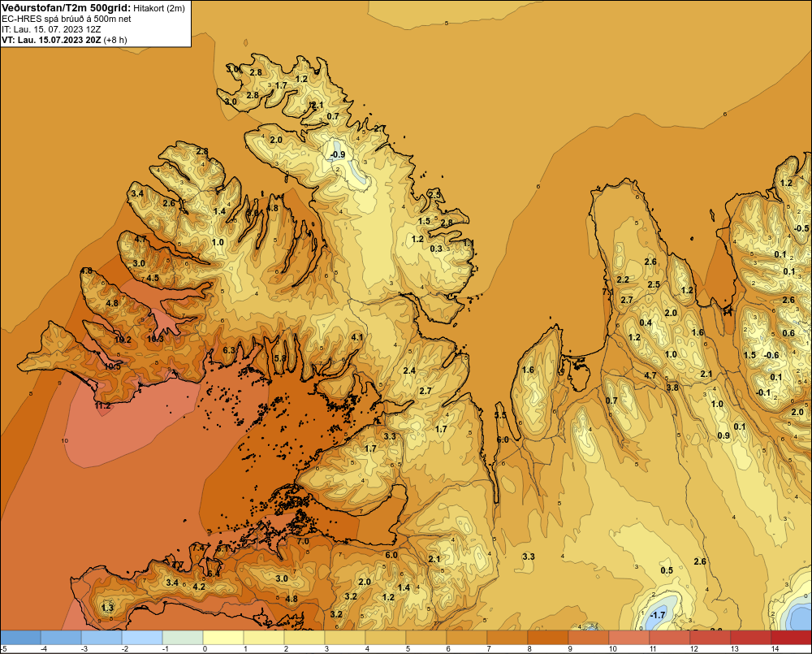This screenshot has width=812, height=654.
Task: Click the "6.4" temperature value
Action: [214, 574]
